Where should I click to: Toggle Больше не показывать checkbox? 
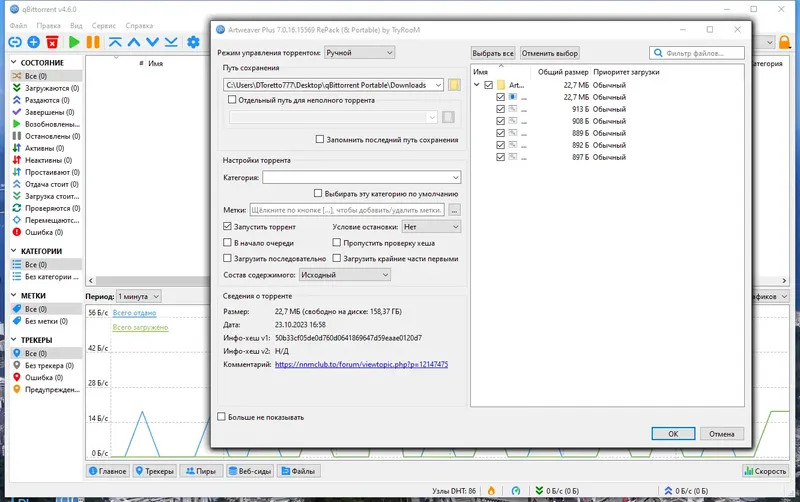pos(221,416)
